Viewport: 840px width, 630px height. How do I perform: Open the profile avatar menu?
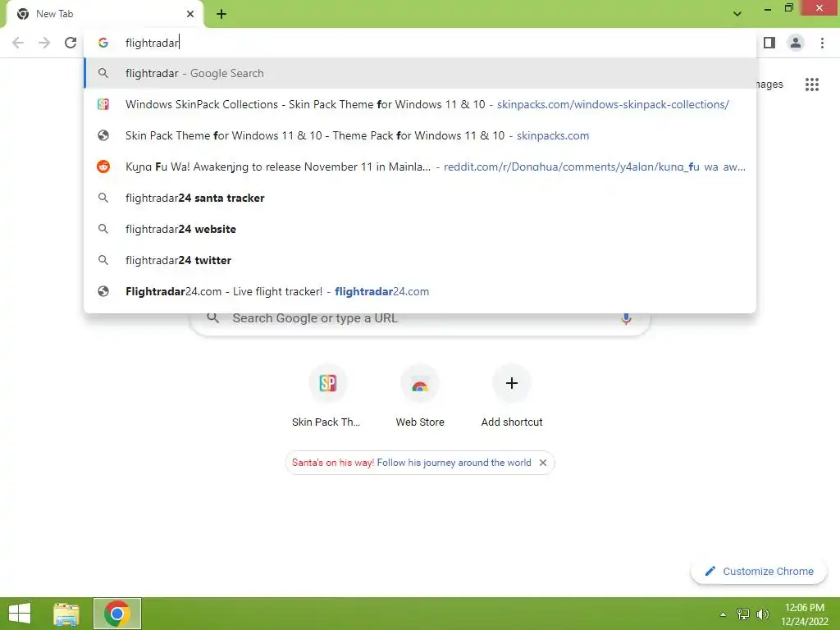[796, 43]
